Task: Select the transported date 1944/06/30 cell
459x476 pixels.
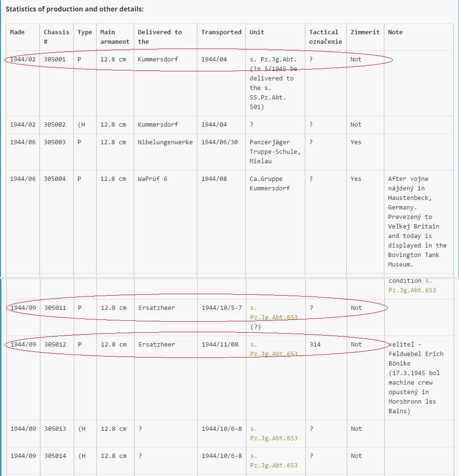Action: (x=219, y=142)
